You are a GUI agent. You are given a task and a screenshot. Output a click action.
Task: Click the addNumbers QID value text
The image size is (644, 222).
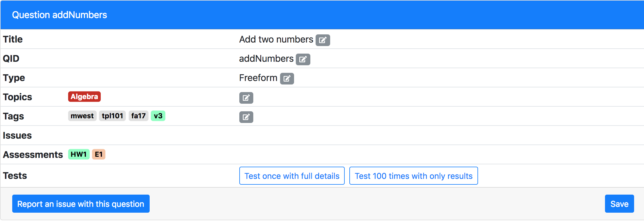266,59
